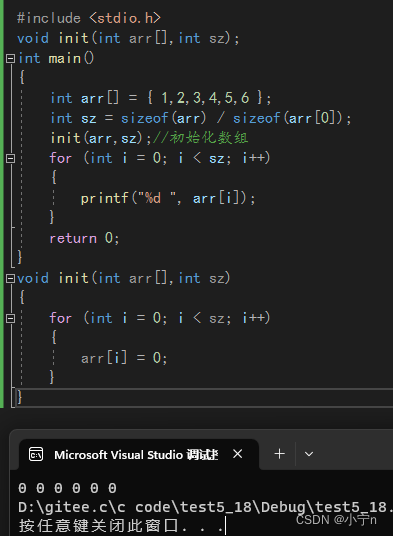Click the #include <stdio.h> line

pyautogui.click(x=89, y=18)
